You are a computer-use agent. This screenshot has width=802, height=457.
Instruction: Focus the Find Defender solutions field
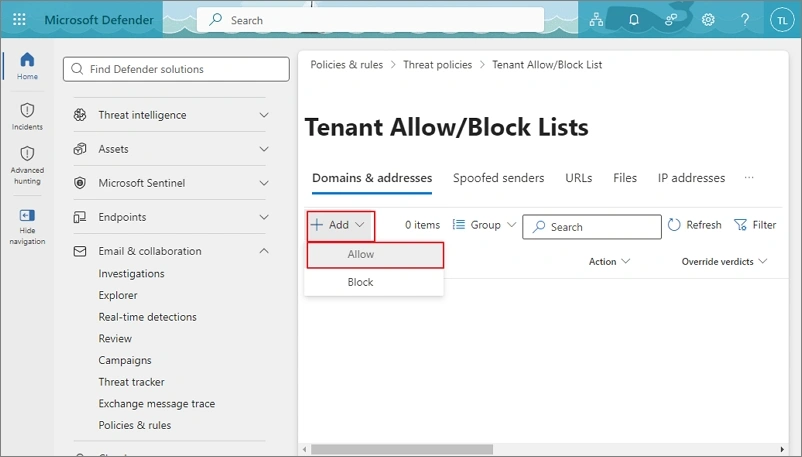[176, 69]
